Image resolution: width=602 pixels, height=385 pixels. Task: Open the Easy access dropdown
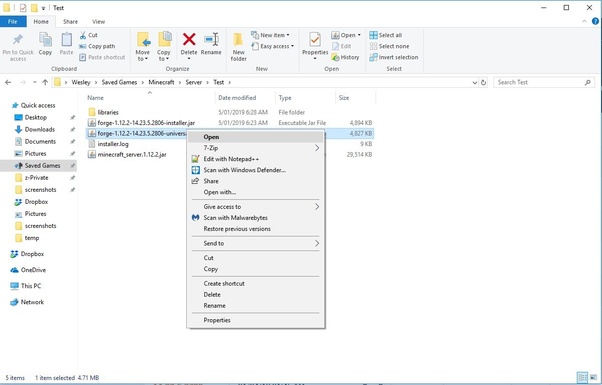point(273,46)
